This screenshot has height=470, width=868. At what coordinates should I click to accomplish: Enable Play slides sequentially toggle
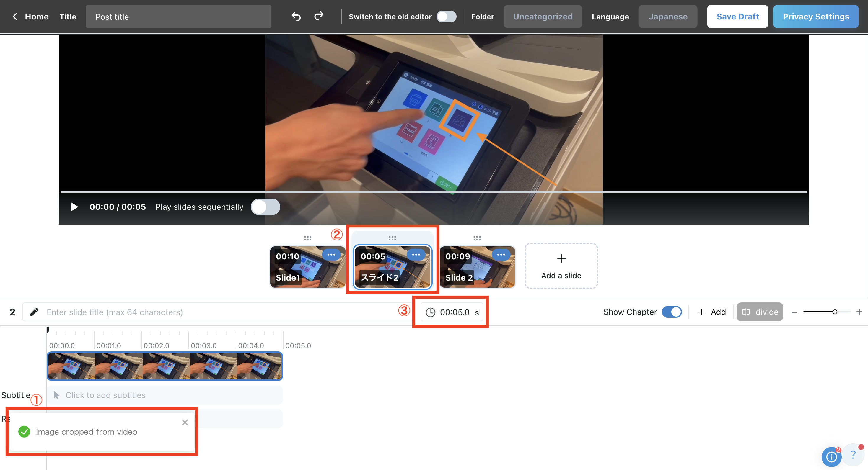tap(265, 207)
